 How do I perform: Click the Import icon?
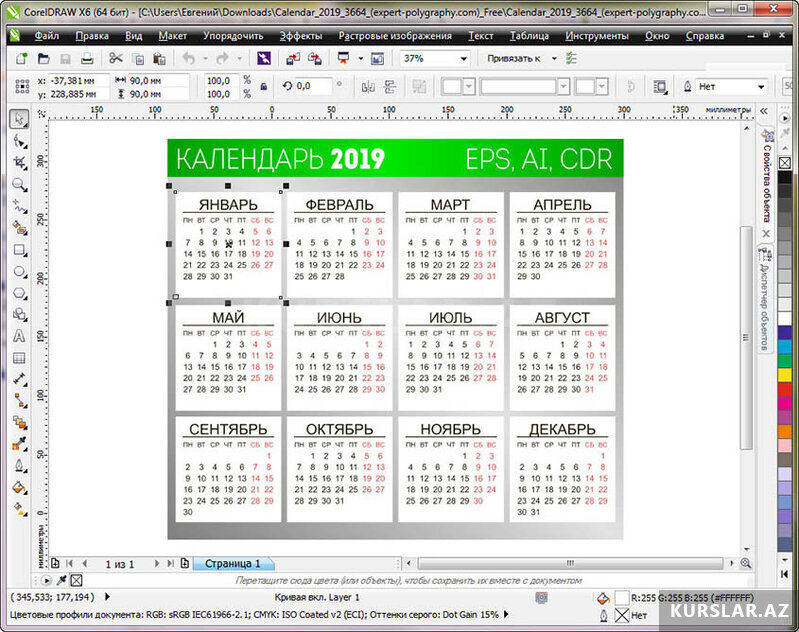pos(293,59)
